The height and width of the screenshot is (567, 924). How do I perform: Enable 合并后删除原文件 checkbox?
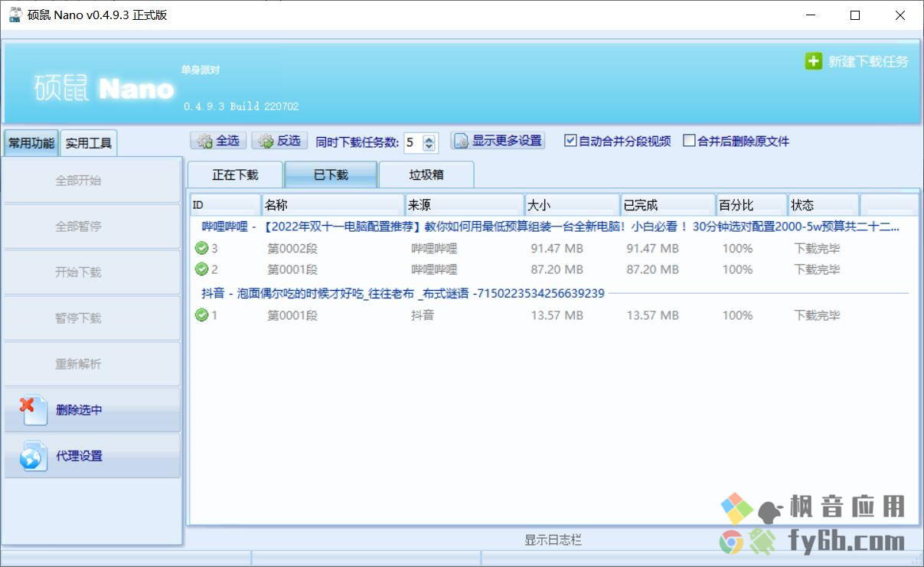(x=689, y=141)
